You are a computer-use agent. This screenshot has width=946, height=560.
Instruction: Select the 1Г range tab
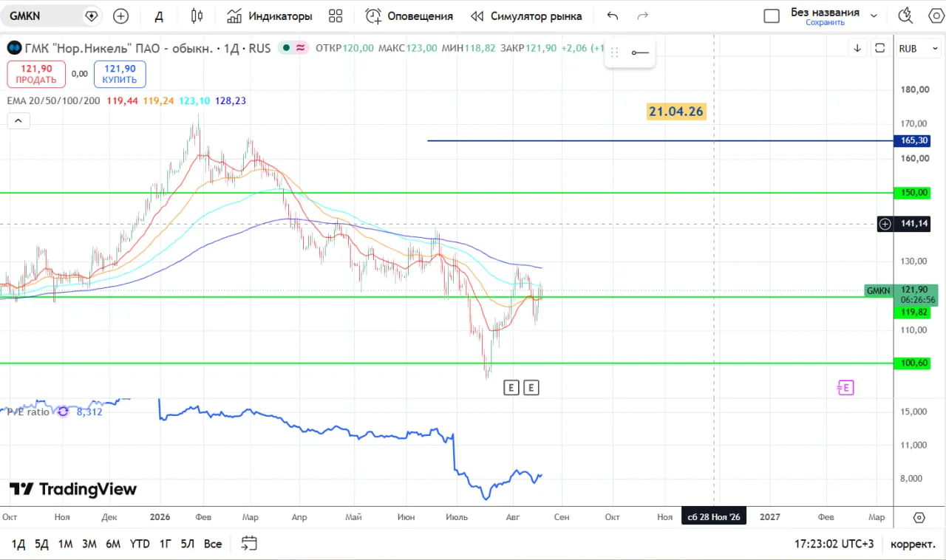point(165,544)
